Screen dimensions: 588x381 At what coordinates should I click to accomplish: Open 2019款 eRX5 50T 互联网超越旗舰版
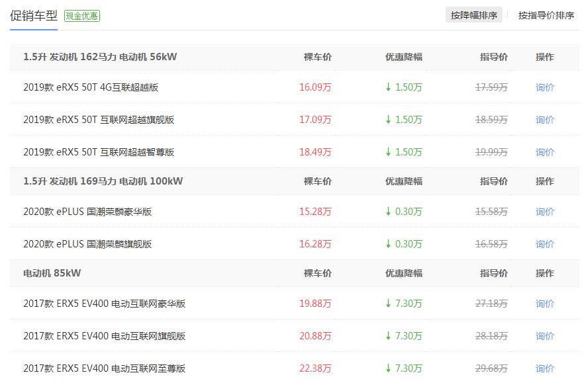tap(99, 120)
